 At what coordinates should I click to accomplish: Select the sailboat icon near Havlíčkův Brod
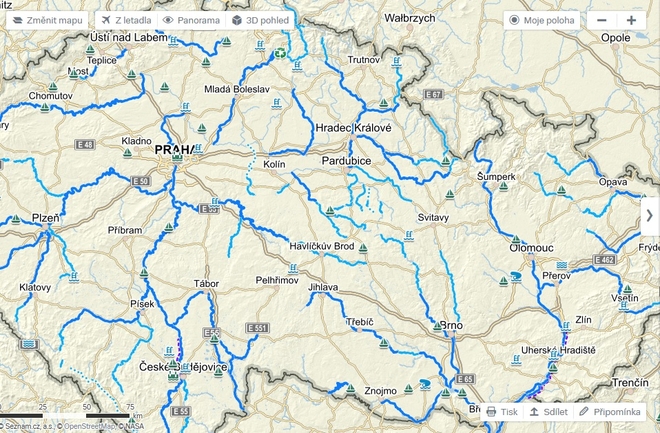[363, 249]
